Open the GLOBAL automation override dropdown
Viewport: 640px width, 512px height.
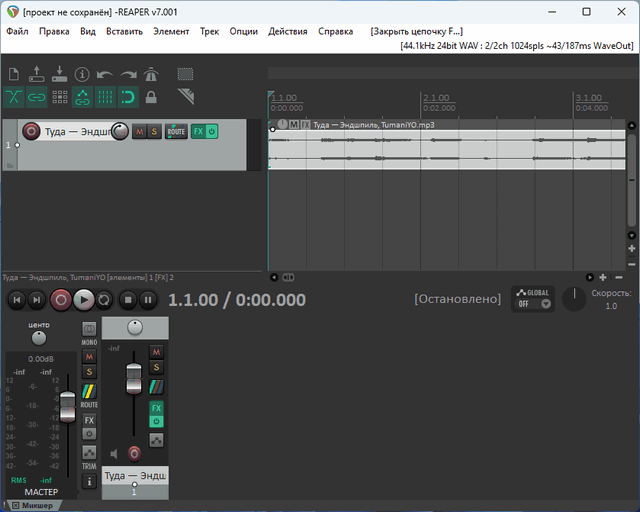pos(533,299)
